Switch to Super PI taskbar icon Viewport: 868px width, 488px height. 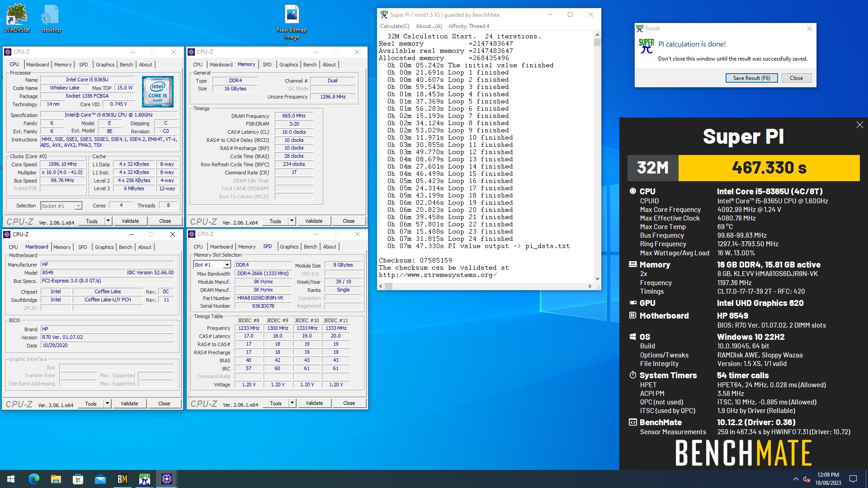(145, 479)
